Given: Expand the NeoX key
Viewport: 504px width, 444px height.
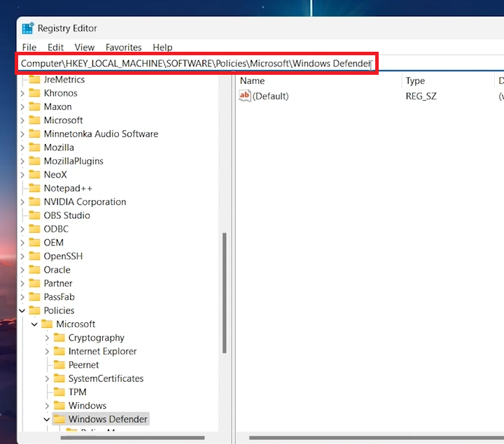Looking at the screenshot, I should (22, 175).
